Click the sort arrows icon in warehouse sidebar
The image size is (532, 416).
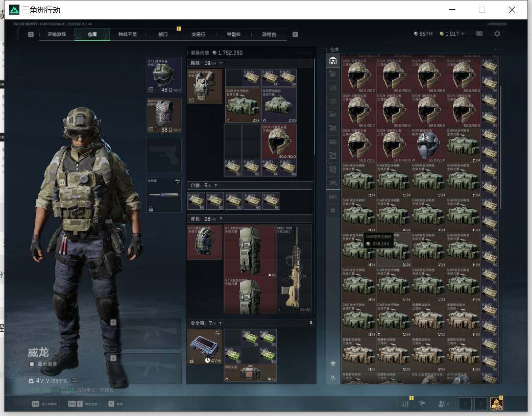[333, 377]
